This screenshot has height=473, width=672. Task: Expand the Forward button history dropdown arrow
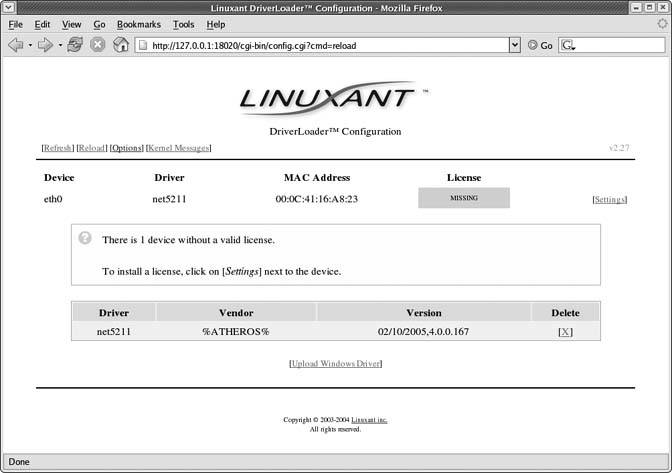click(x=59, y=45)
